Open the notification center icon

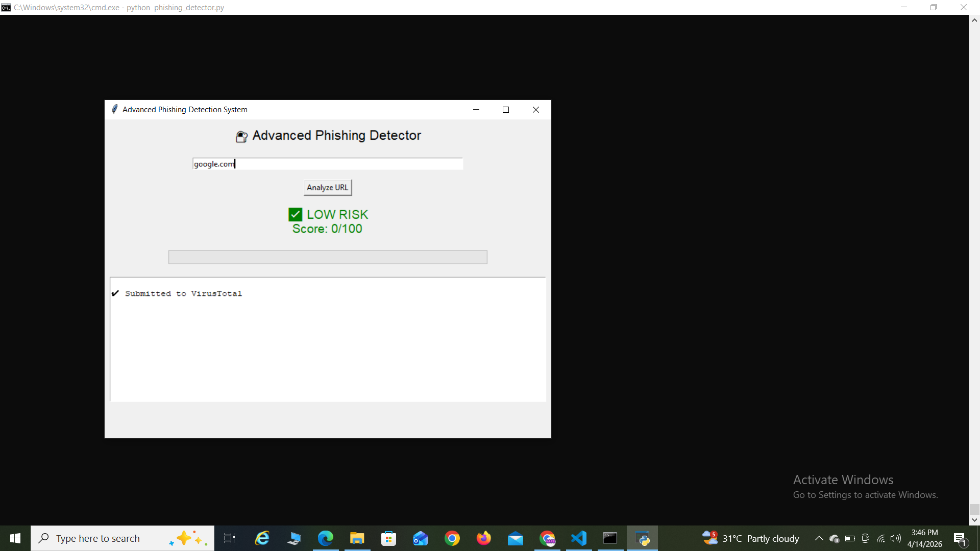[960, 538]
